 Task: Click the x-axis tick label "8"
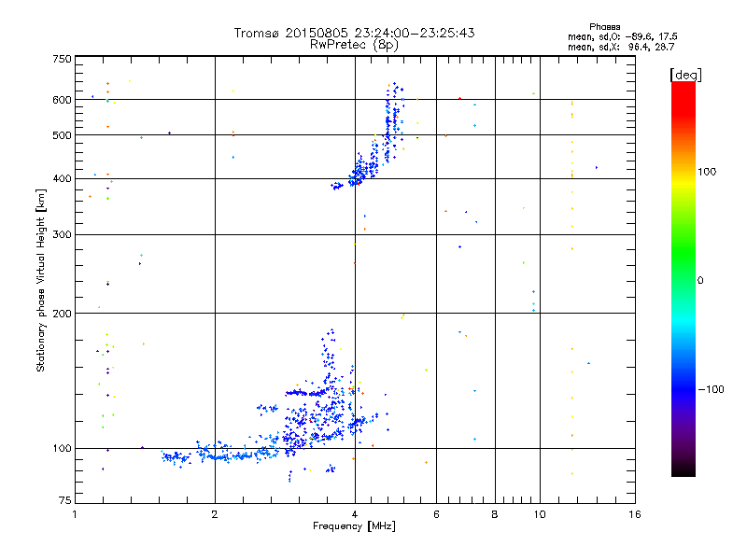[495, 514]
